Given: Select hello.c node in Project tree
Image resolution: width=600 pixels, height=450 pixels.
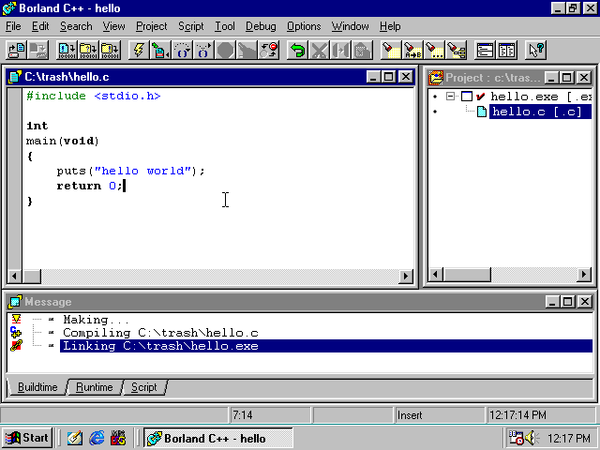Looking at the screenshot, I should 540,112.
